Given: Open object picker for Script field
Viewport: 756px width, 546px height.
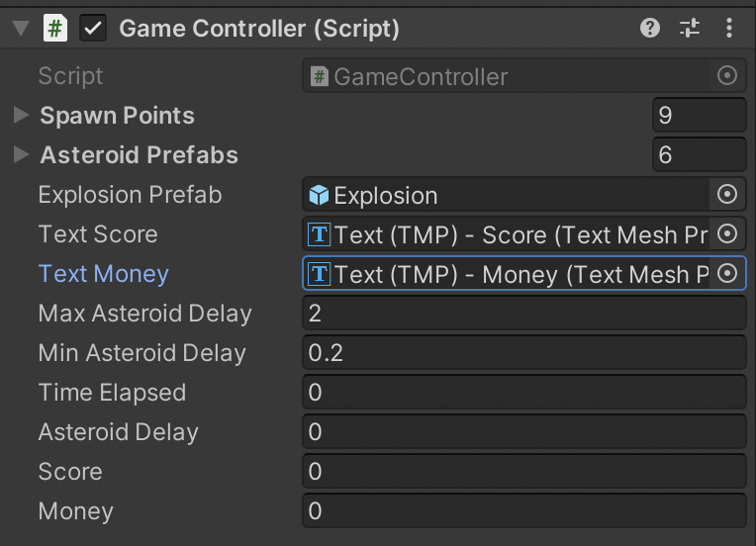Looking at the screenshot, I should [x=727, y=76].
